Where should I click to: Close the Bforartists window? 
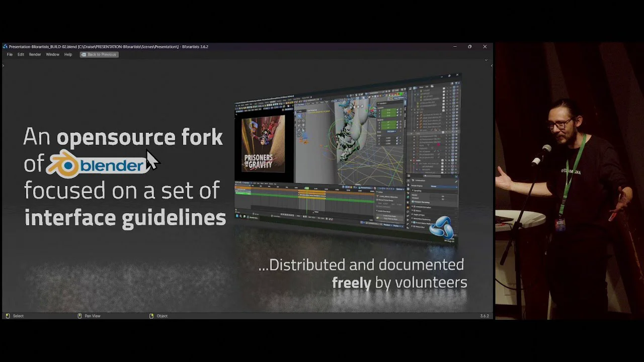[485, 47]
